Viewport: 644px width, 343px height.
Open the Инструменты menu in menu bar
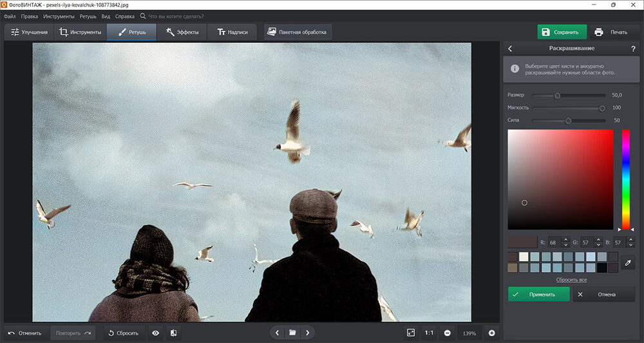(x=59, y=15)
